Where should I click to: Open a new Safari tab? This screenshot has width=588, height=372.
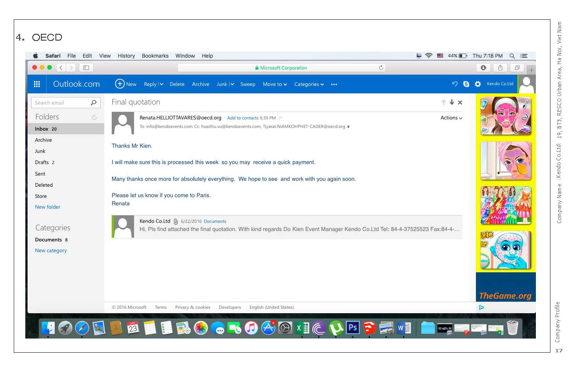[531, 70]
